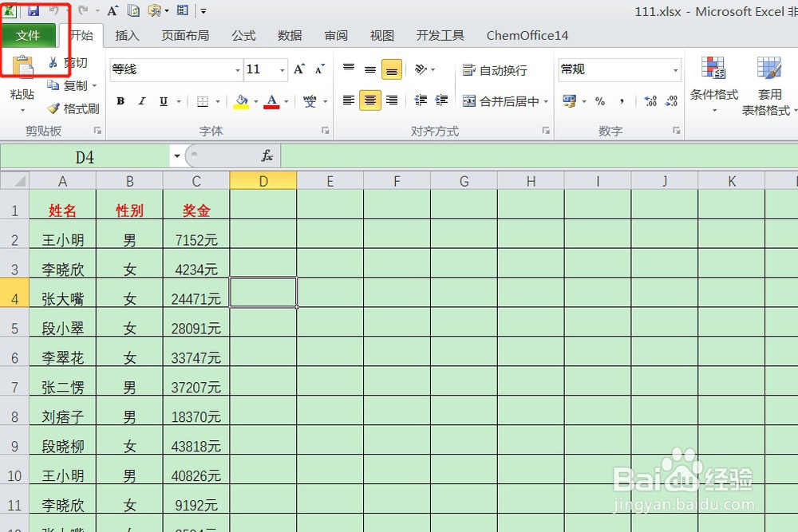Image resolution: width=798 pixels, height=532 pixels.
Task: Decrease font size with the small A icon
Action: click(320, 69)
